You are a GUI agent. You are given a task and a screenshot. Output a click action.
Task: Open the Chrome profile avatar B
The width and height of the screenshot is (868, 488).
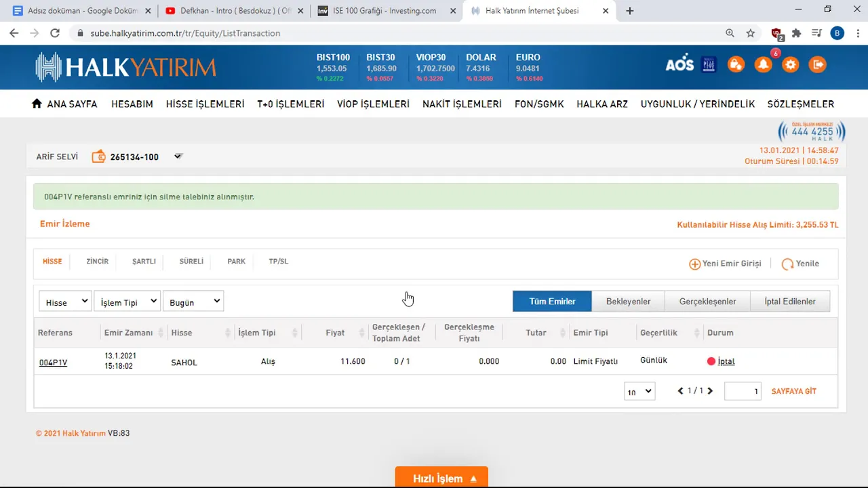point(837,33)
